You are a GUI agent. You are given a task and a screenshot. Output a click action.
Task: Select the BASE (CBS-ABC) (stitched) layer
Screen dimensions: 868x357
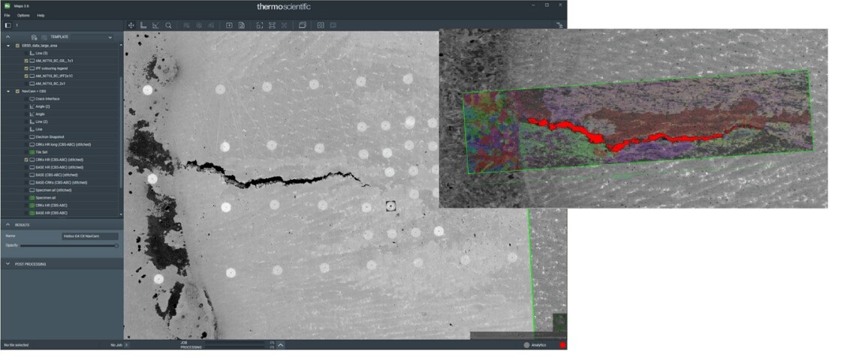[56, 175]
